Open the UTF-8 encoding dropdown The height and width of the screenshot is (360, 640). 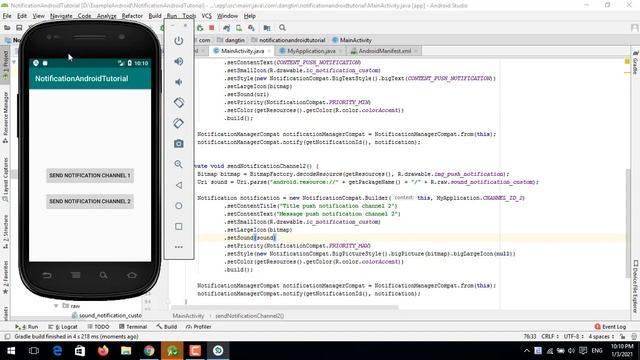pyautogui.click(x=573, y=337)
